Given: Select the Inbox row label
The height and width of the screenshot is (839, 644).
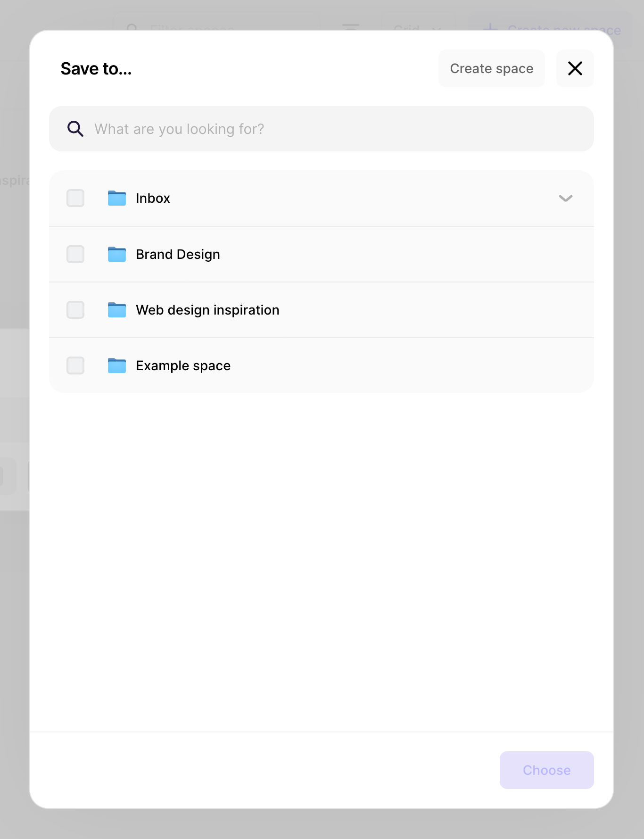Looking at the screenshot, I should (153, 198).
